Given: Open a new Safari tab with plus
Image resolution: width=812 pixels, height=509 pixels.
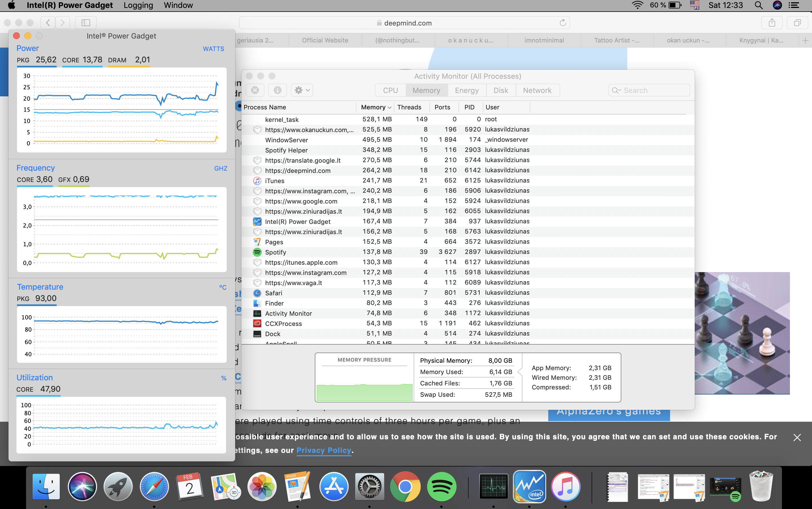Looking at the screenshot, I should pos(805,41).
